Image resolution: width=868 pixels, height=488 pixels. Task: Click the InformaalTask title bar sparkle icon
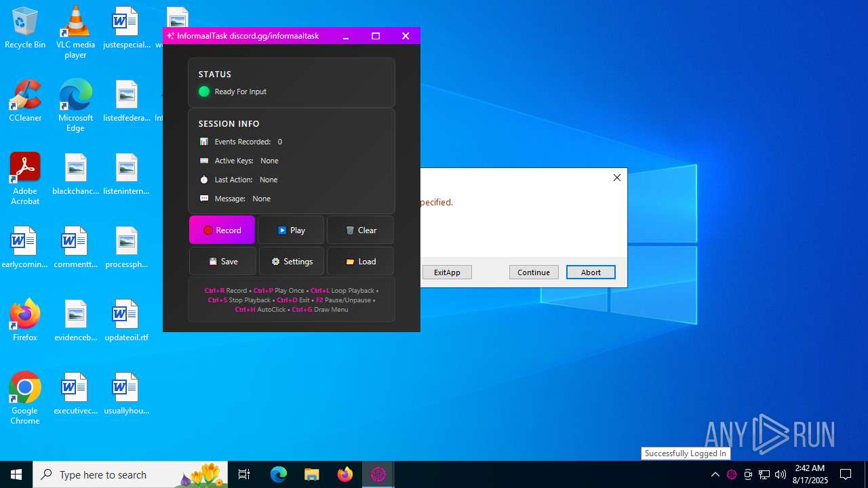[x=171, y=36]
